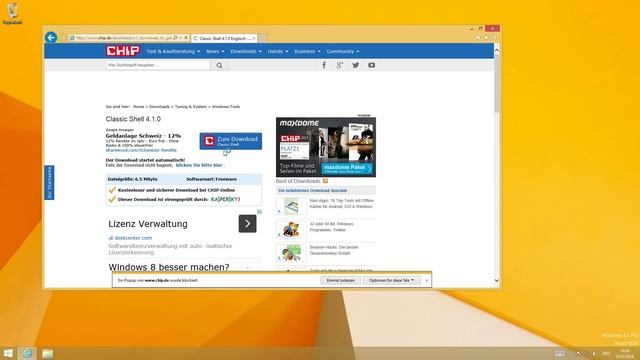Expand the Business menu
The image size is (640, 360).
click(x=307, y=51)
